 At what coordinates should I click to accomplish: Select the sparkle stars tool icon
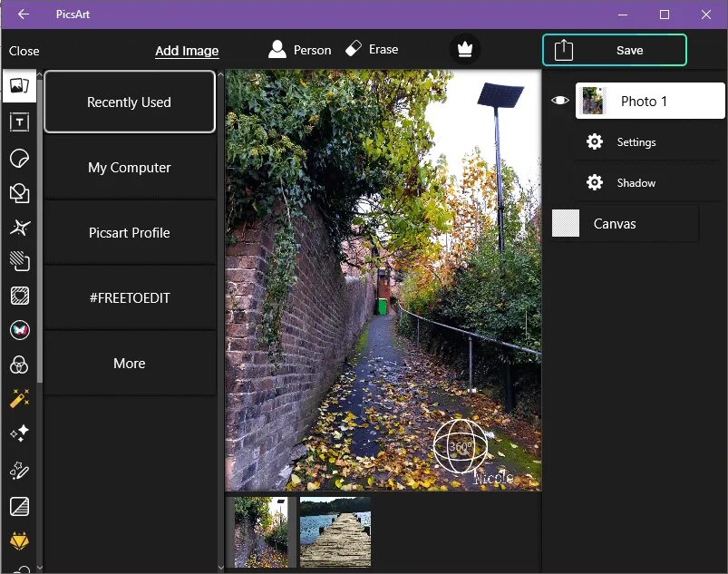(x=20, y=433)
